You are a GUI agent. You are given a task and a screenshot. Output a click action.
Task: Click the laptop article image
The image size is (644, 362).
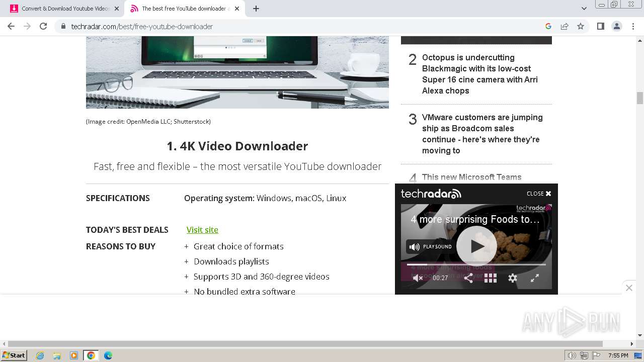point(237,72)
